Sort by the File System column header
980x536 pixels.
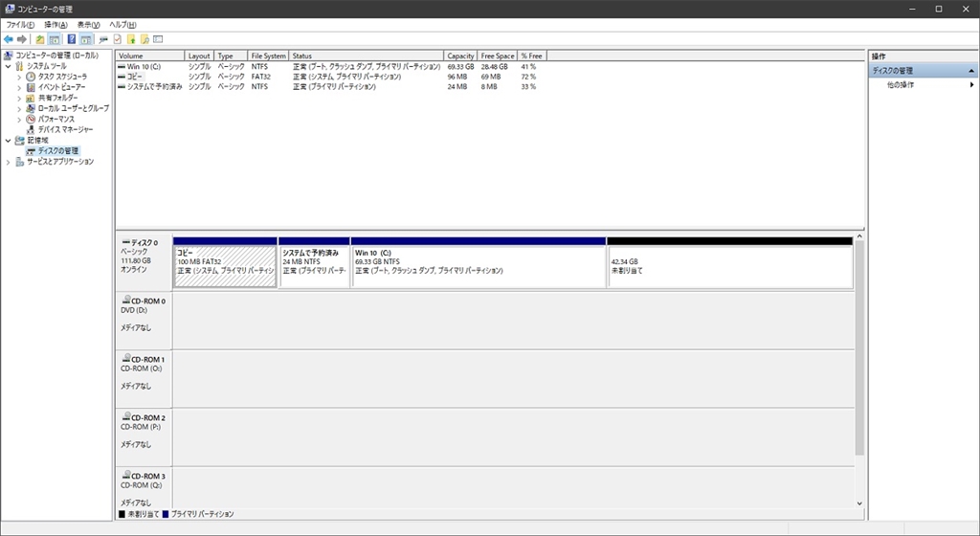click(268, 56)
